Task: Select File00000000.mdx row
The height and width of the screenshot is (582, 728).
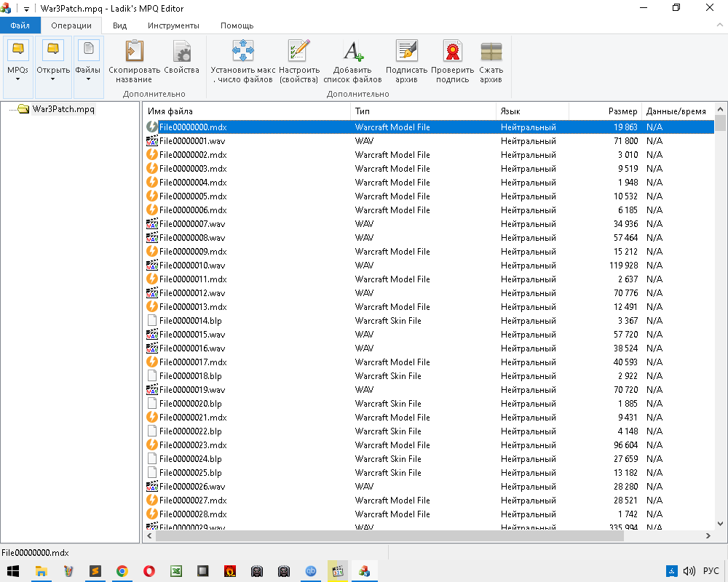Action: coord(429,127)
